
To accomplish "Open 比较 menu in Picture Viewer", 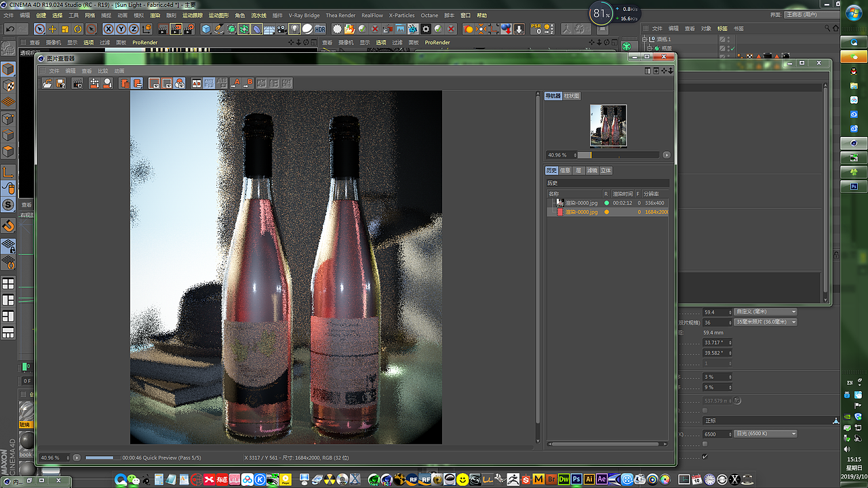I will tap(103, 70).
